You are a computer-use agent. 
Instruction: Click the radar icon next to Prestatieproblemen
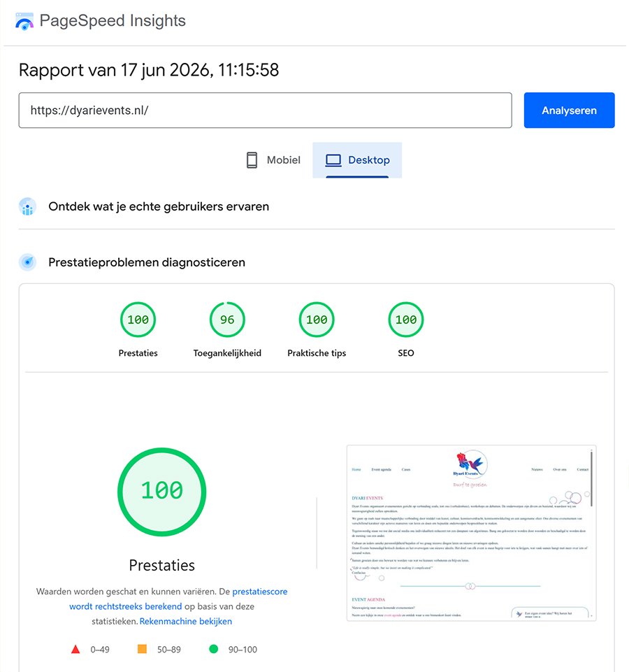pos(27,262)
